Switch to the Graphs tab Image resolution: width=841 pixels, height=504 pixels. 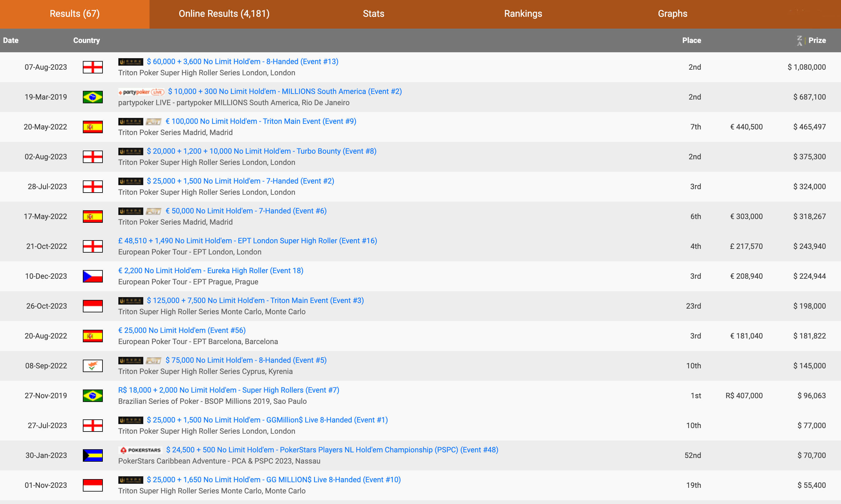coord(672,14)
